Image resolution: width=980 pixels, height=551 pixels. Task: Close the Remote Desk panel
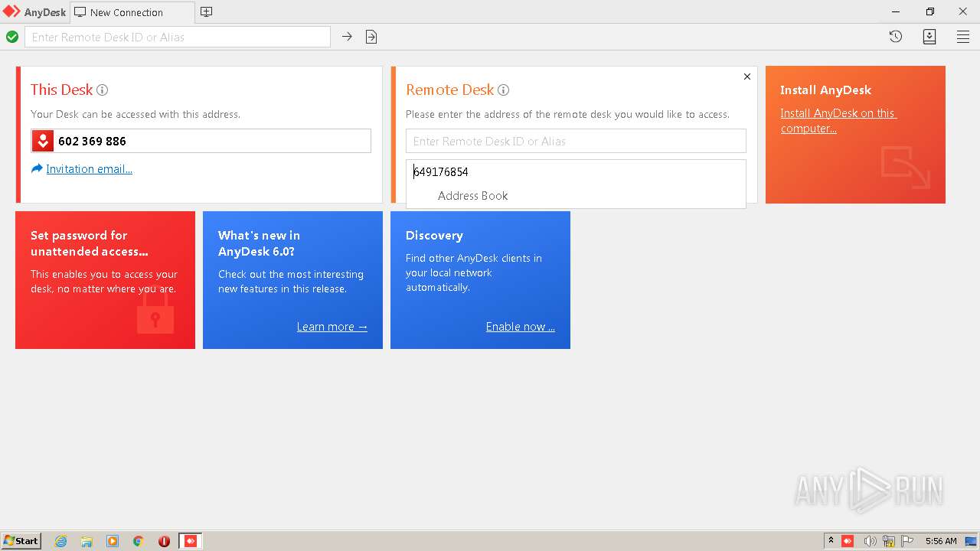(747, 77)
